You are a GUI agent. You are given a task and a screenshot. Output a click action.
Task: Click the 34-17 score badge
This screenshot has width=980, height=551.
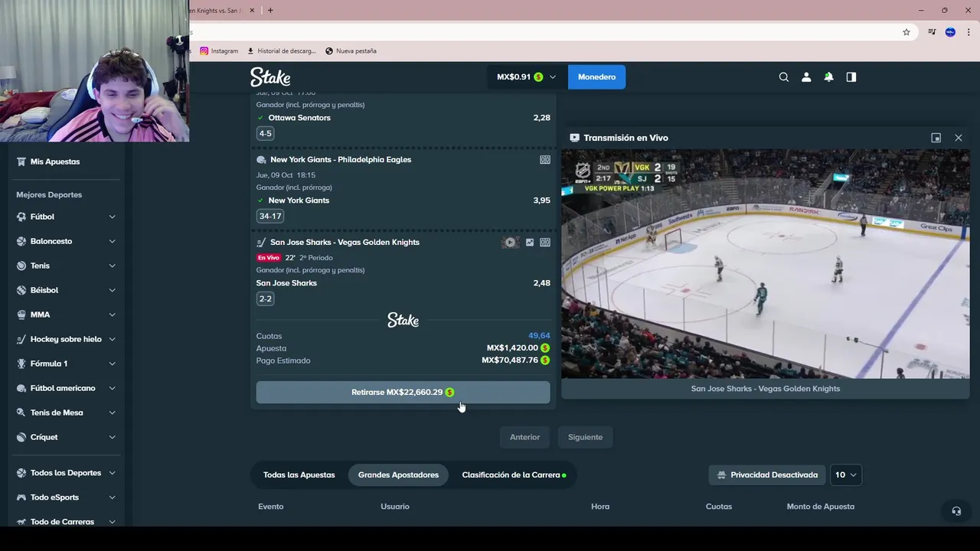270,217
